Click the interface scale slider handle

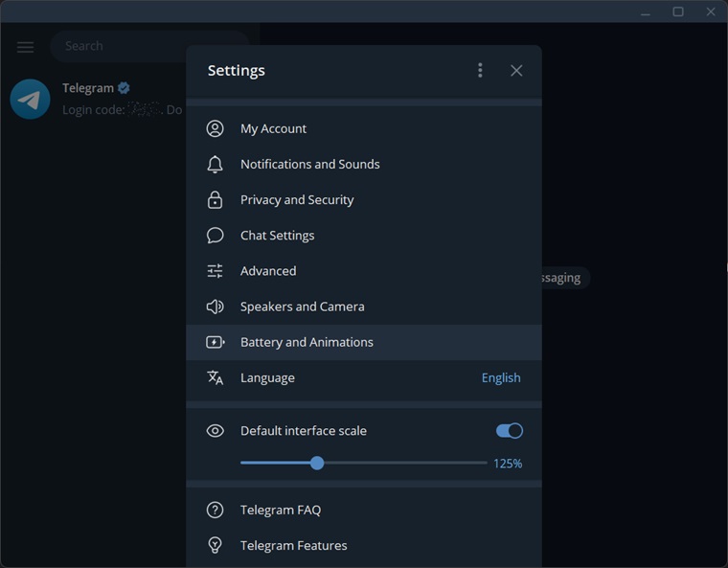pos(317,463)
